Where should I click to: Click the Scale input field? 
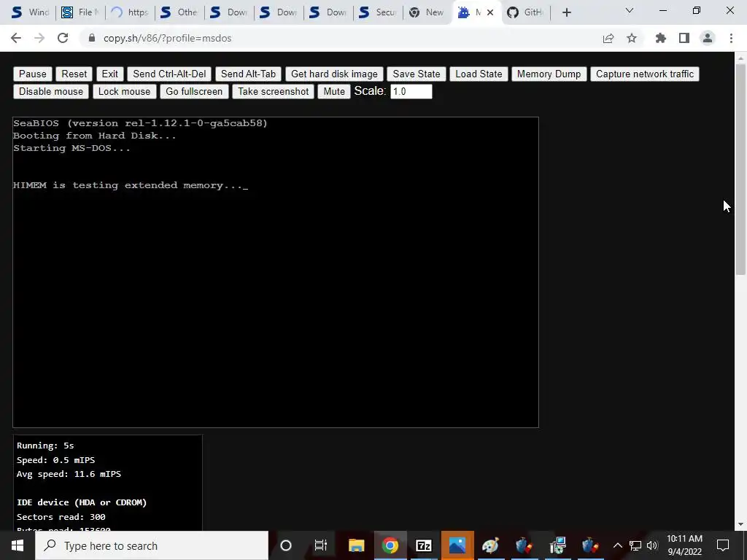point(411,91)
